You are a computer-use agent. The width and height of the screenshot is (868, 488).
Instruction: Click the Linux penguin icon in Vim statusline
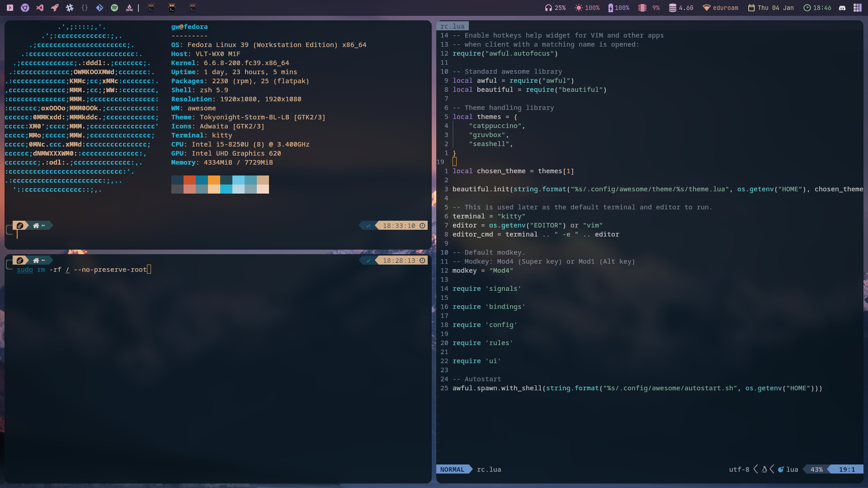click(764, 469)
